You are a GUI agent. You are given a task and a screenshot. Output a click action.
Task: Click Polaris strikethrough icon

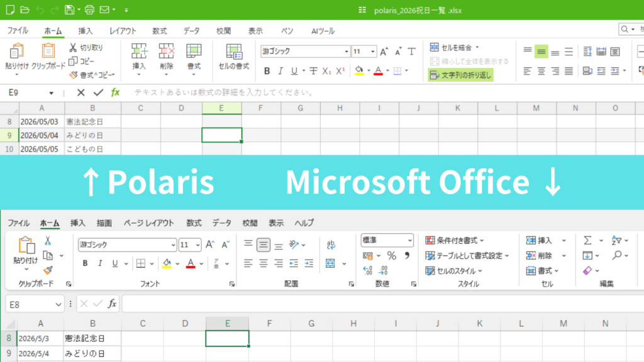[x=313, y=71]
